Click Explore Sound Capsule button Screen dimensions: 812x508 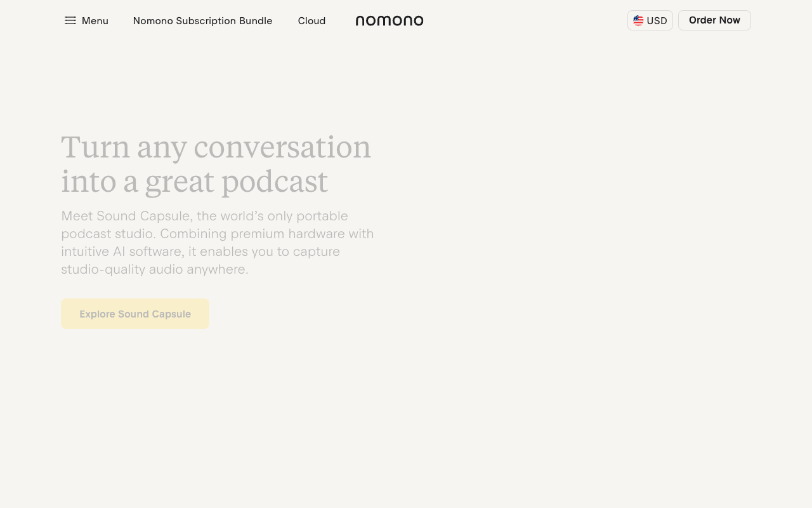[x=135, y=314]
